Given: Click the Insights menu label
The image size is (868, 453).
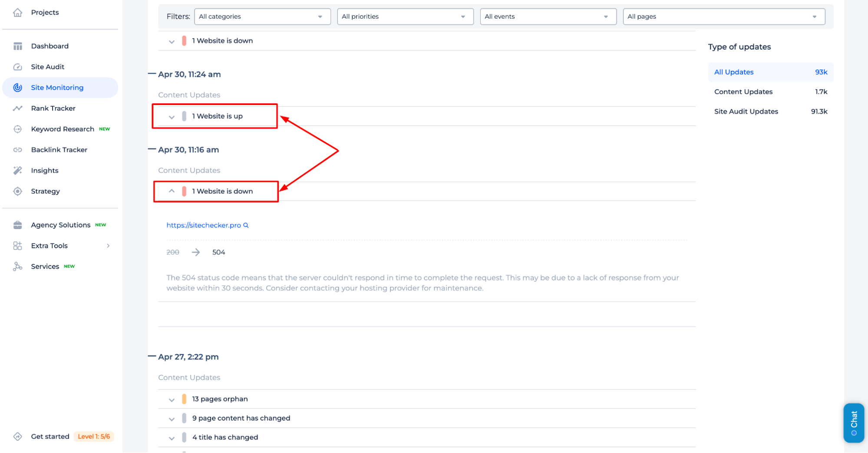Looking at the screenshot, I should coord(44,171).
